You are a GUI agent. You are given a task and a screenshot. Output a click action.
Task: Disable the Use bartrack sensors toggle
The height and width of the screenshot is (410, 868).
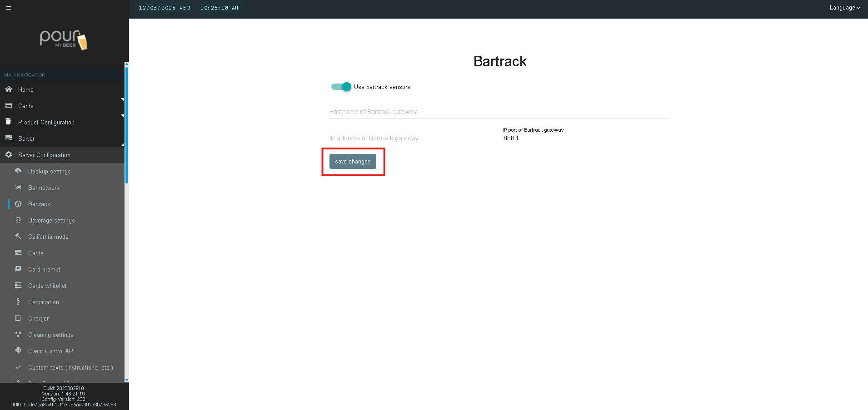tap(341, 87)
